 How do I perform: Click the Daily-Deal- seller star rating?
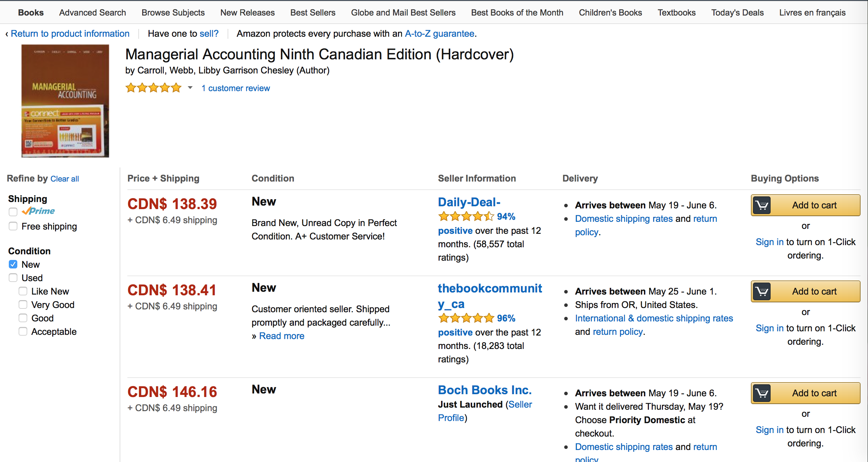466,217
